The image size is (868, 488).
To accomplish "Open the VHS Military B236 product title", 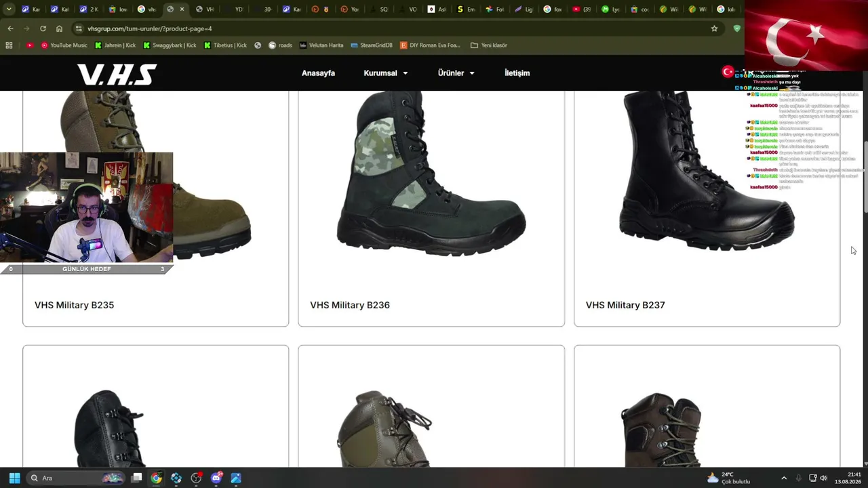I will point(350,305).
